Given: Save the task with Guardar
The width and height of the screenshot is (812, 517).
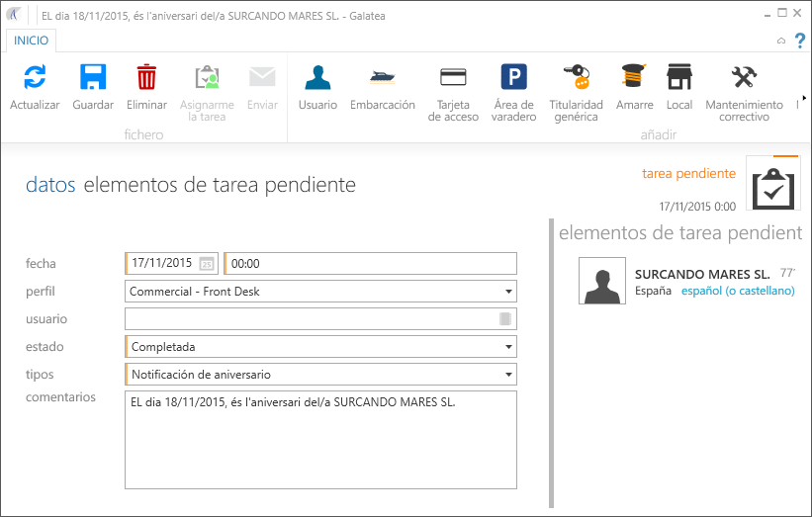Looking at the screenshot, I should pyautogui.click(x=93, y=78).
